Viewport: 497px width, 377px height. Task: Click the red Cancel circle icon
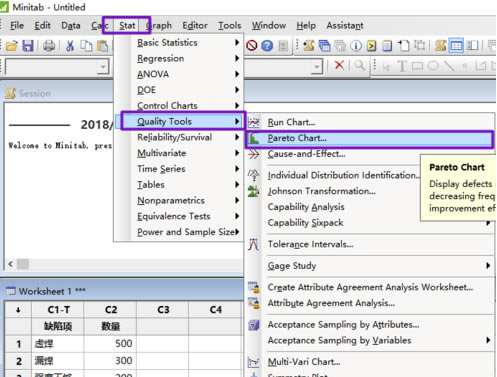point(252,45)
